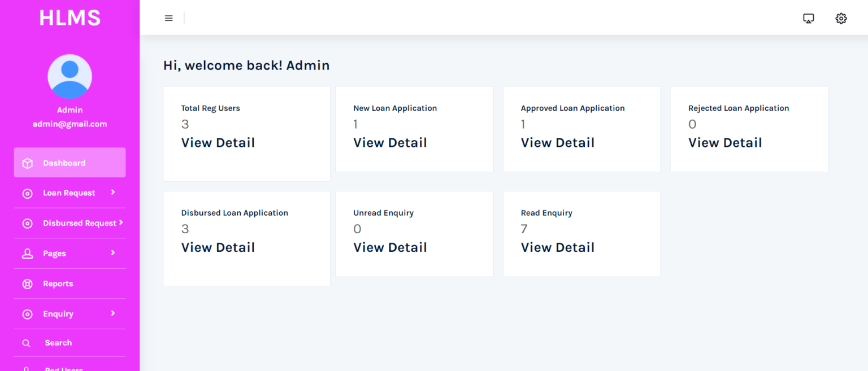Select the Pages icon in the sidebar
Viewport: 868px width, 371px height.
pos(27,253)
